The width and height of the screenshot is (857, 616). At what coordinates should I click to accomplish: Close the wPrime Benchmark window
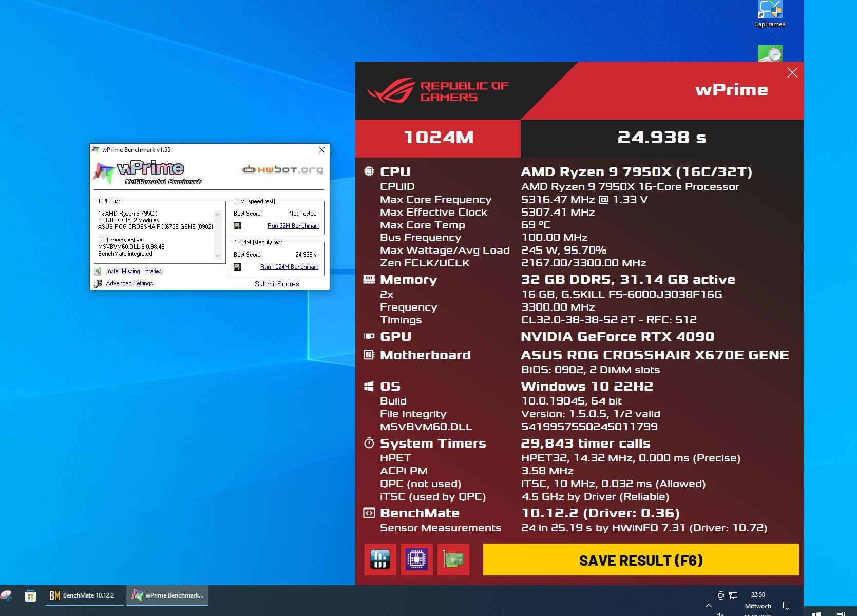coord(322,150)
